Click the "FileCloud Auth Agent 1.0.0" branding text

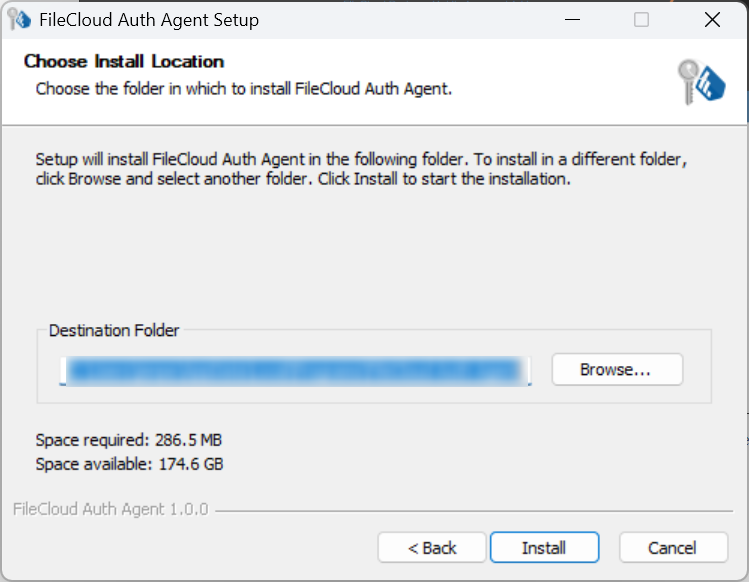pyautogui.click(x=111, y=510)
